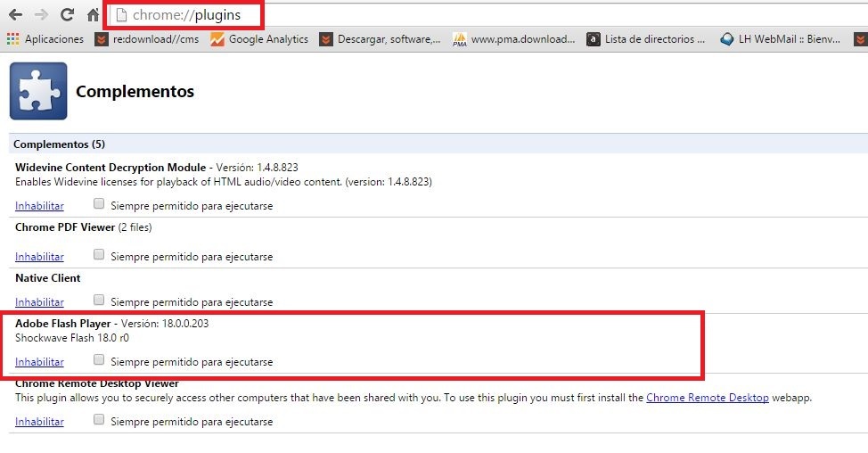Open the Aplicaciones apps bookmark
The width and height of the screenshot is (868, 453).
(x=45, y=39)
